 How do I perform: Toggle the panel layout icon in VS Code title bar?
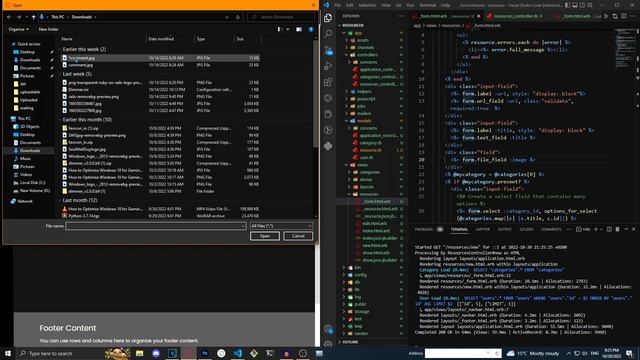pyautogui.click(x=575, y=5)
